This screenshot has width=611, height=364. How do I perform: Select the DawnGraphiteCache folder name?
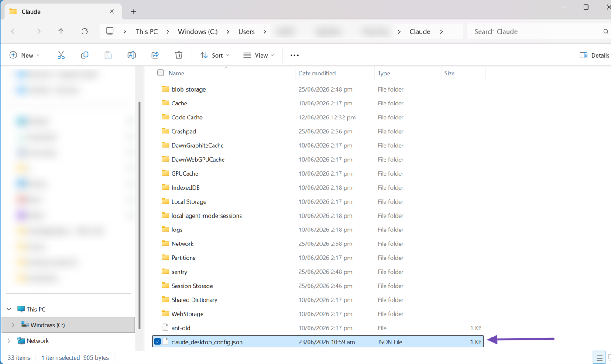click(x=197, y=145)
